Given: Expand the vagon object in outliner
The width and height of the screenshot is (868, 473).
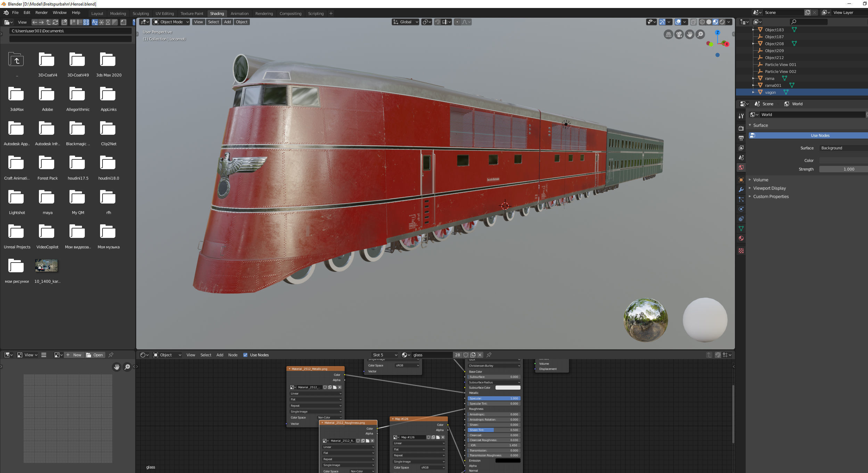Looking at the screenshot, I should coord(753,92).
